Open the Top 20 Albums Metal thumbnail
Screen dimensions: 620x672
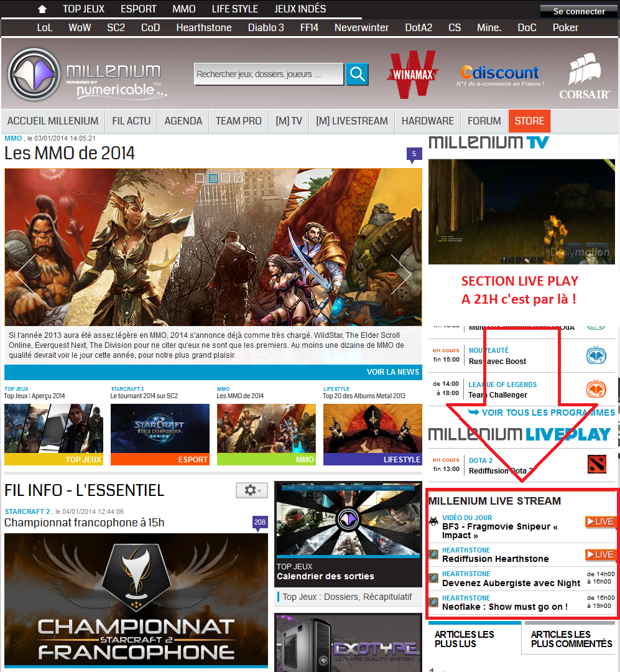pyautogui.click(x=372, y=434)
